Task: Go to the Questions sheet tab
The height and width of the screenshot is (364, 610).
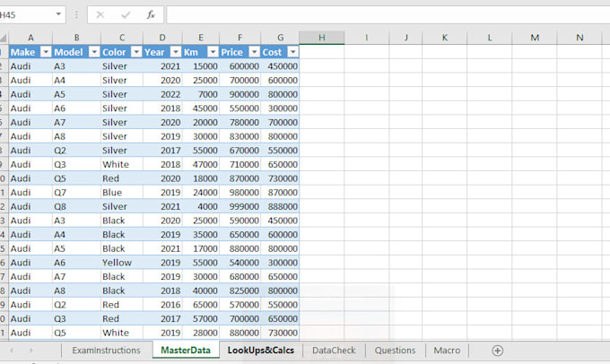Action: click(395, 351)
